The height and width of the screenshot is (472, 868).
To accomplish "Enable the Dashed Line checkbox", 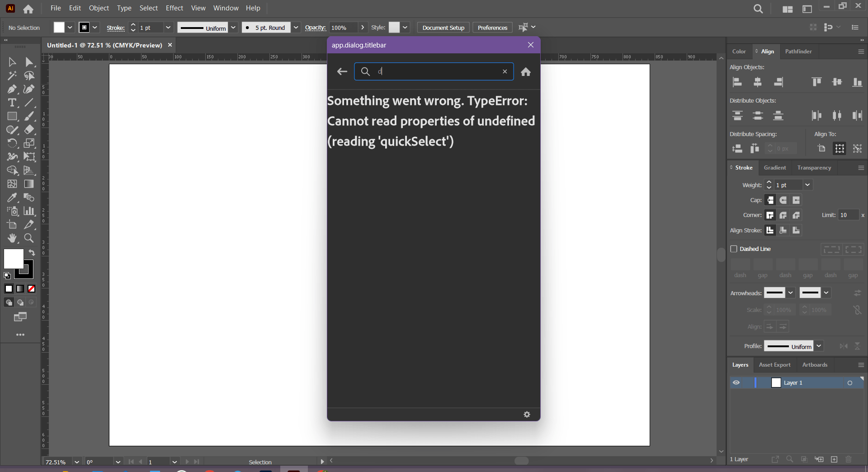I will pos(734,249).
